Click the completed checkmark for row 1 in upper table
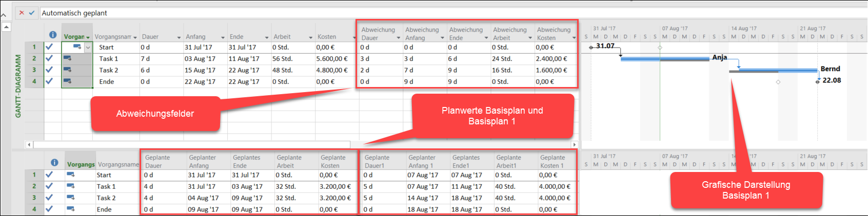Screen dimensions: 868x216 49,47
